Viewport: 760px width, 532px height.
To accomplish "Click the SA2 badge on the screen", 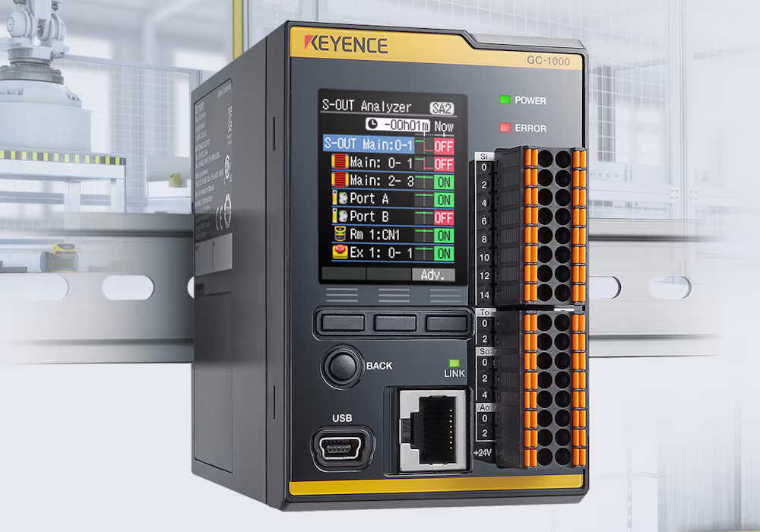I will pyautogui.click(x=442, y=108).
